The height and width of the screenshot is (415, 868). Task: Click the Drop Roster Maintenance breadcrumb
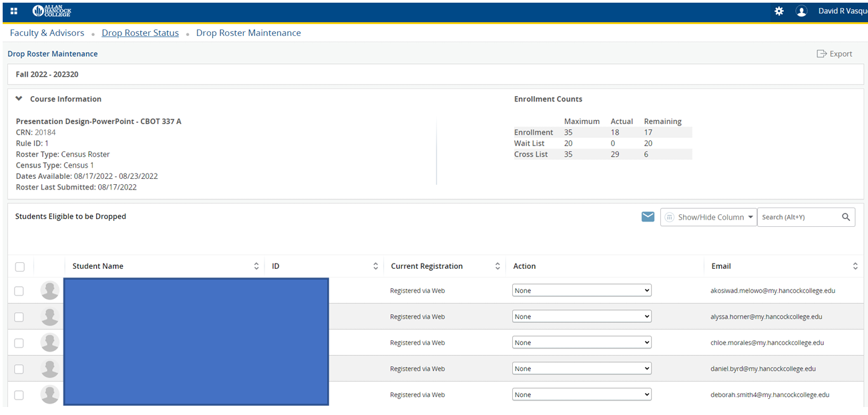coord(248,33)
